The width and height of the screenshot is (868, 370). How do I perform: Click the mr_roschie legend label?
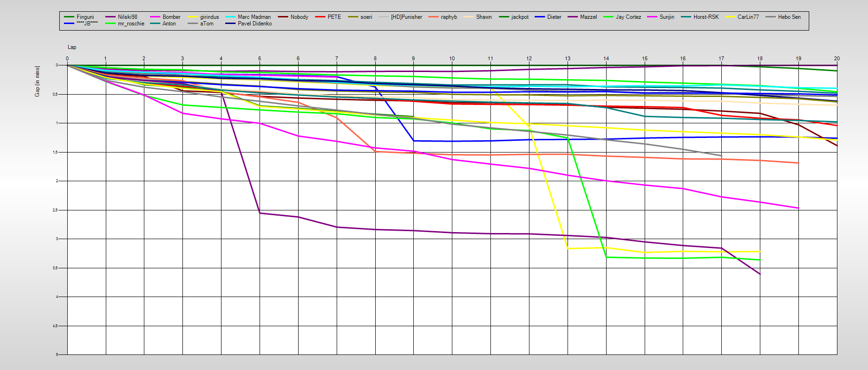point(131,24)
